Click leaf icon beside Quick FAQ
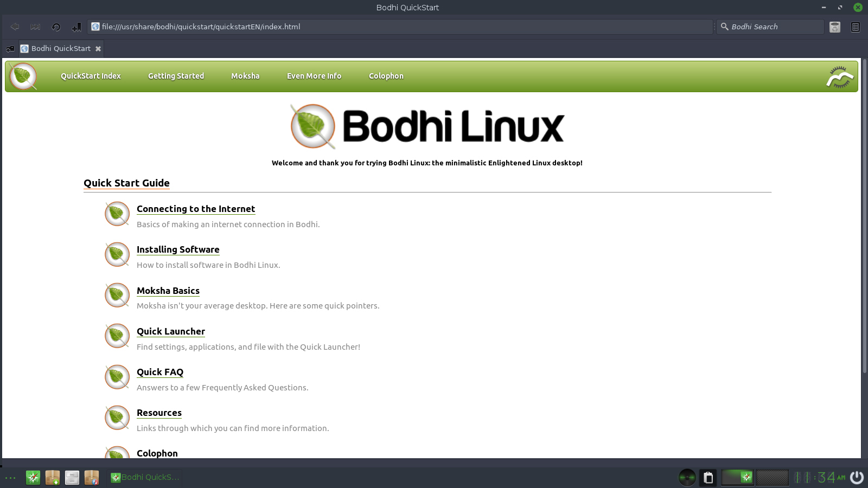 [x=117, y=377]
